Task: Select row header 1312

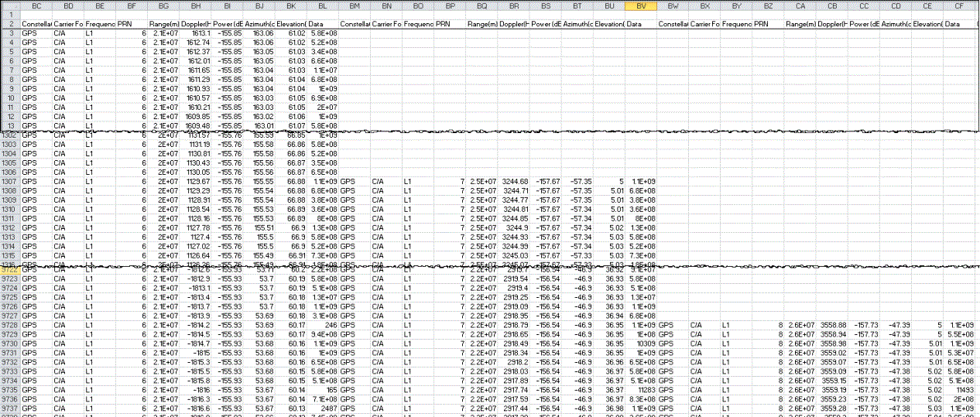Action: pyautogui.click(x=10, y=227)
